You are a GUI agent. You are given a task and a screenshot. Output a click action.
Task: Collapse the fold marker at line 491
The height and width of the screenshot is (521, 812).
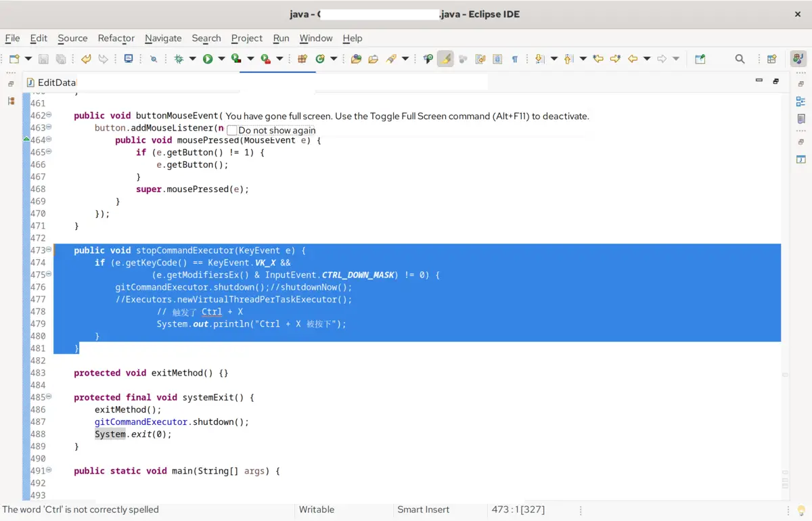pos(49,470)
